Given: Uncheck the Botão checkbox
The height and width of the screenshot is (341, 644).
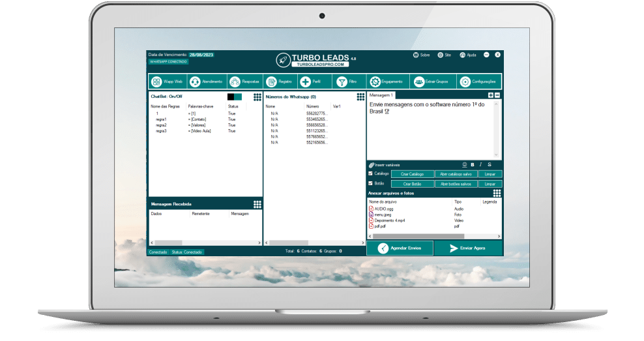Looking at the screenshot, I should pyautogui.click(x=371, y=184).
